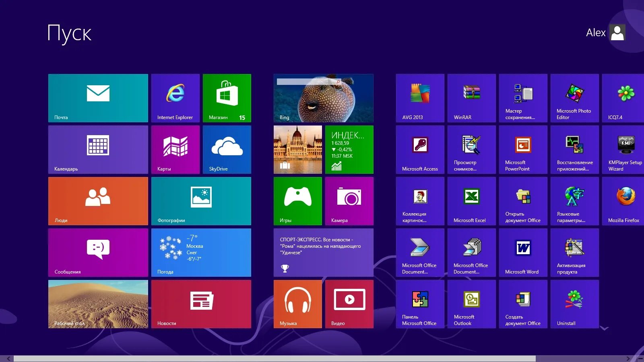The image size is (644, 362).
Task: Open the Спорт-Экспресс sports news tile
Action: click(x=324, y=253)
